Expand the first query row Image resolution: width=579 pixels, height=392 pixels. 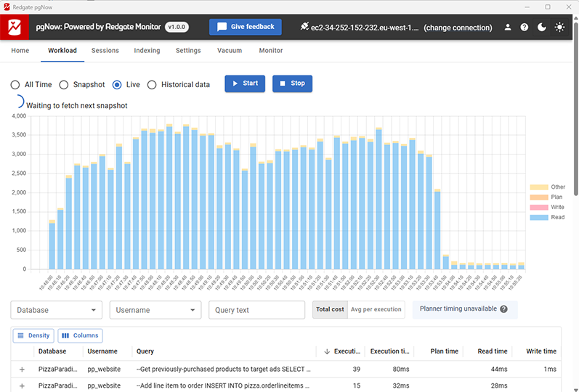click(x=22, y=369)
